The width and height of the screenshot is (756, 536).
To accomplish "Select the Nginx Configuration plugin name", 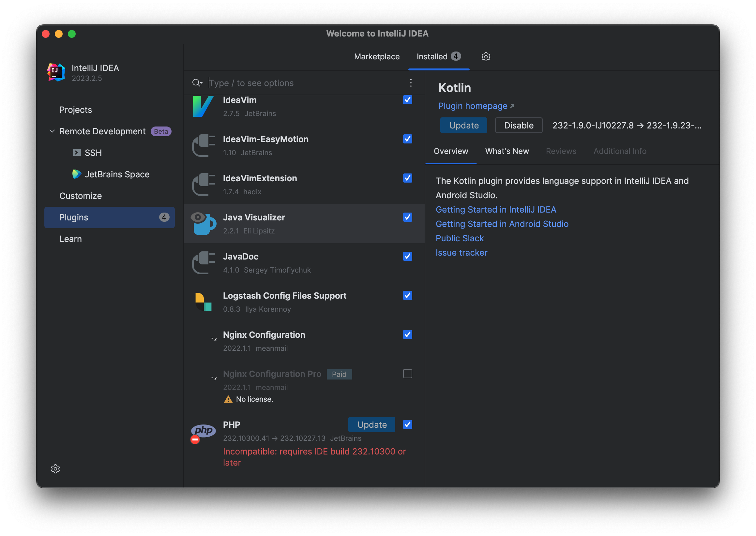I will coord(264,335).
